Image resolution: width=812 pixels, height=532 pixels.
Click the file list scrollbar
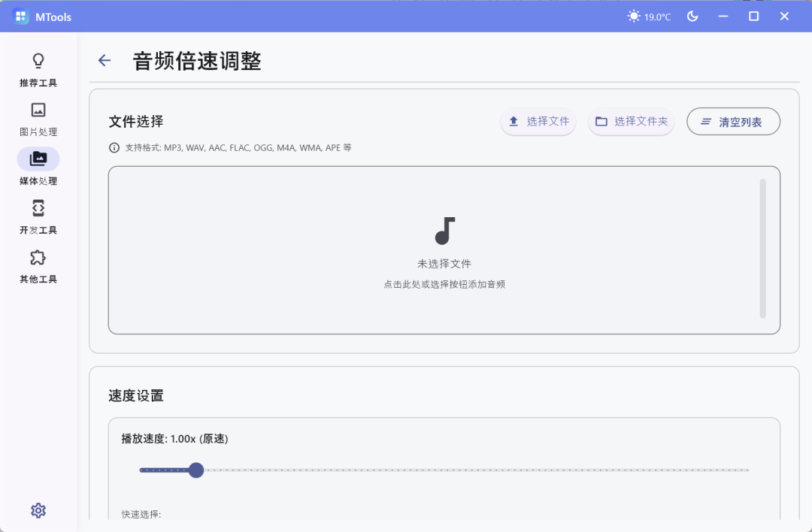pos(763,249)
